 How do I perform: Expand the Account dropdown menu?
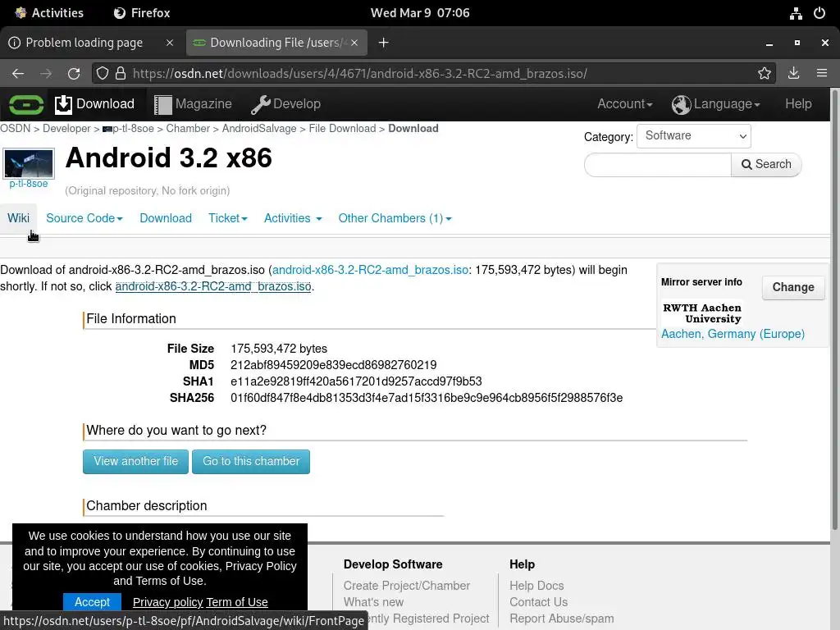click(624, 104)
